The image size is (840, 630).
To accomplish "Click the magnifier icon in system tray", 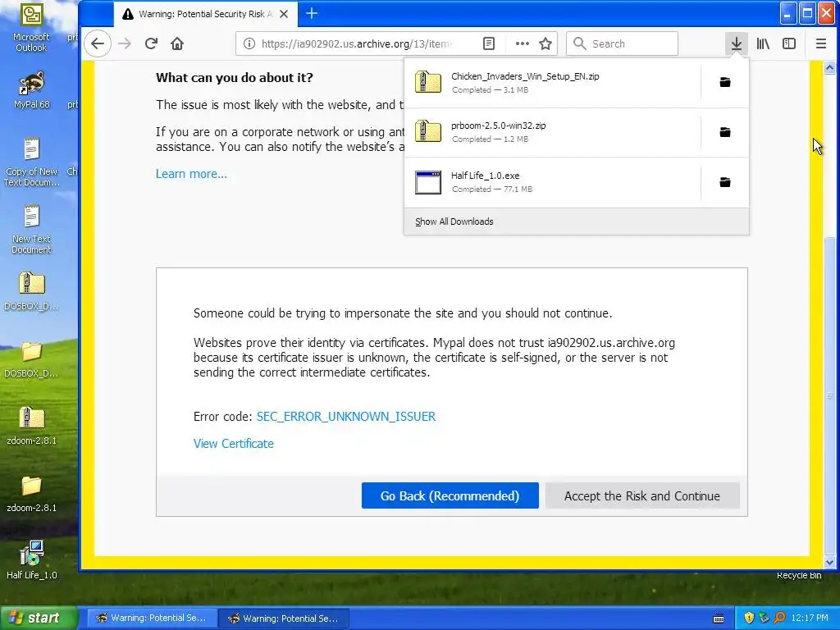I will coord(779,619).
